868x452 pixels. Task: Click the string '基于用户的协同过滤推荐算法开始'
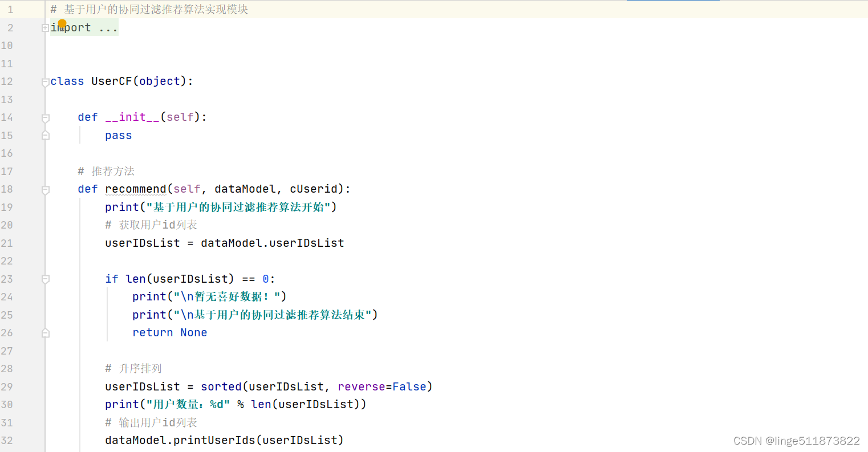[238, 207]
